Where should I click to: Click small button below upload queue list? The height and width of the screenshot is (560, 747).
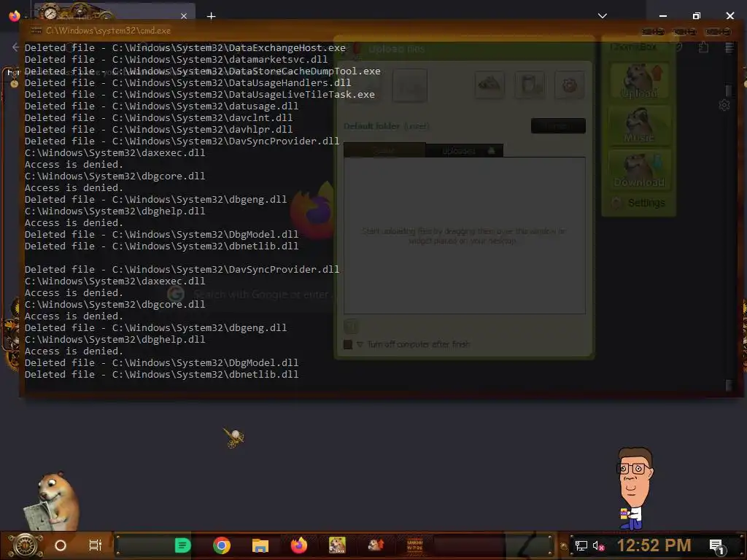click(351, 326)
